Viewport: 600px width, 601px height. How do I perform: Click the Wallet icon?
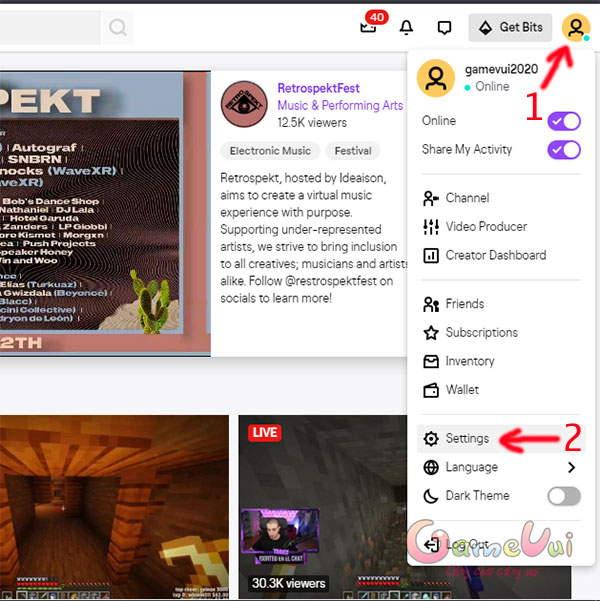coord(431,390)
